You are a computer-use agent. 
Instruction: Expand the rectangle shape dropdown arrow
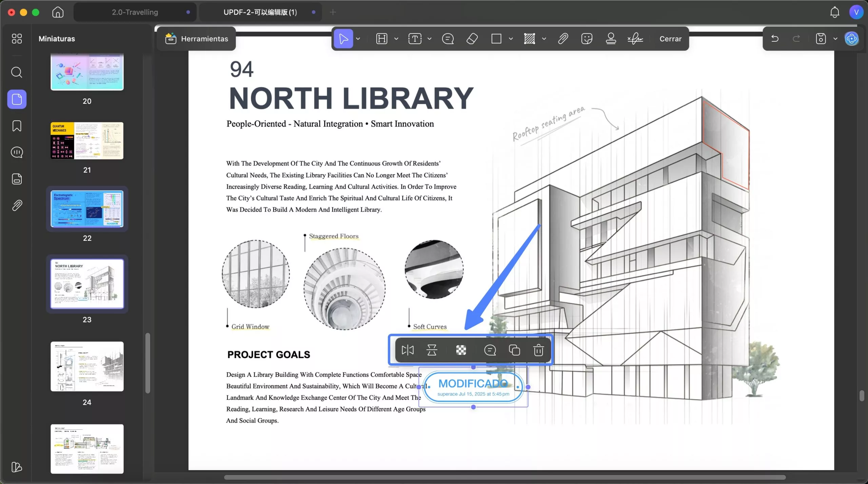511,39
